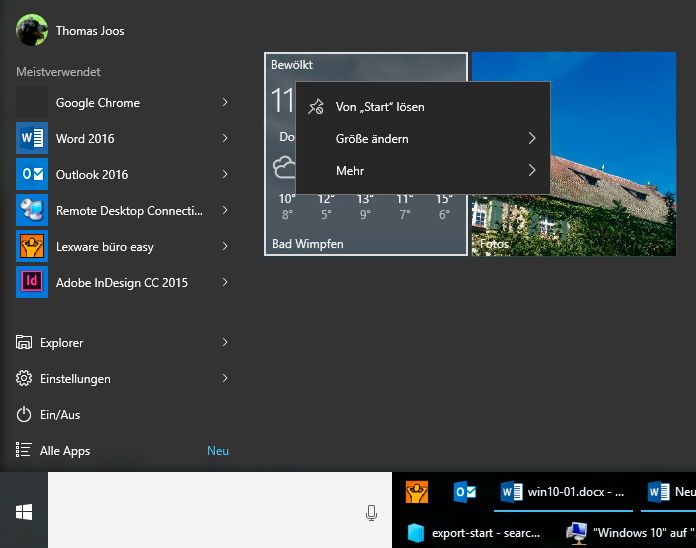This screenshot has width=696, height=548.
Task: Click the Ein/Aus label
Action: click(60, 414)
